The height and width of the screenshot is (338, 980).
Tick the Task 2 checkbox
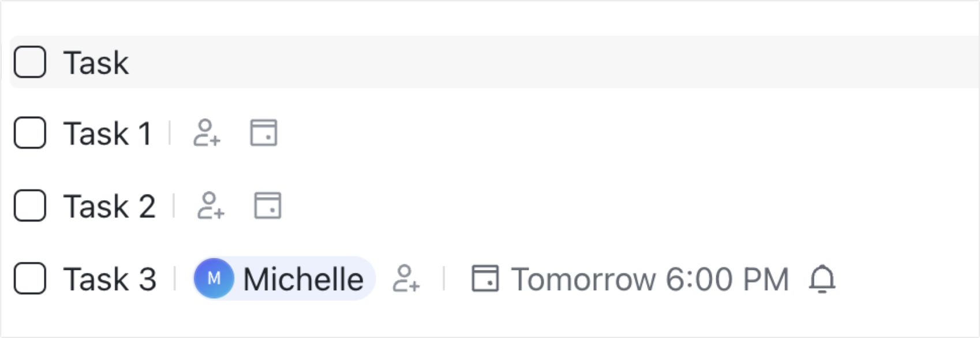tap(30, 206)
